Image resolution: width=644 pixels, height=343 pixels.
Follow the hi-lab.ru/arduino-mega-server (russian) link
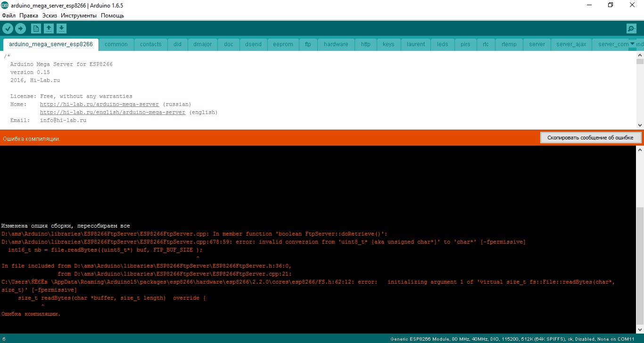coord(99,104)
